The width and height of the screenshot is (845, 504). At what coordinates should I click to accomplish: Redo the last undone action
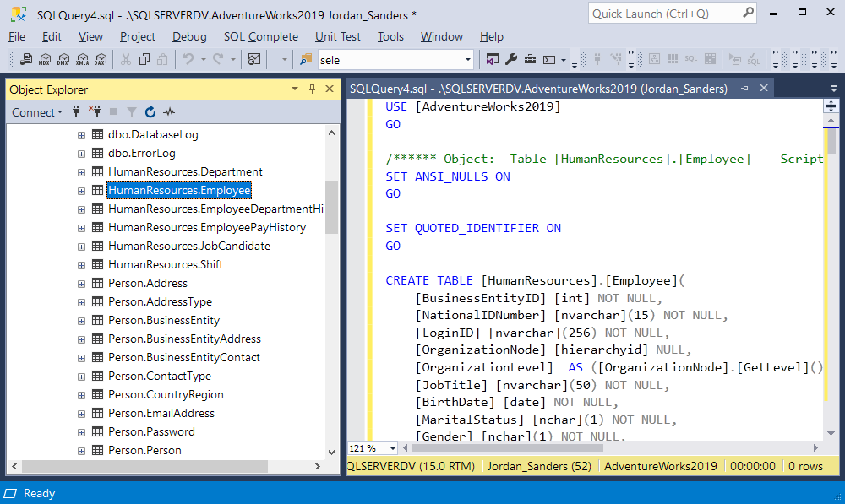point(218,59)
